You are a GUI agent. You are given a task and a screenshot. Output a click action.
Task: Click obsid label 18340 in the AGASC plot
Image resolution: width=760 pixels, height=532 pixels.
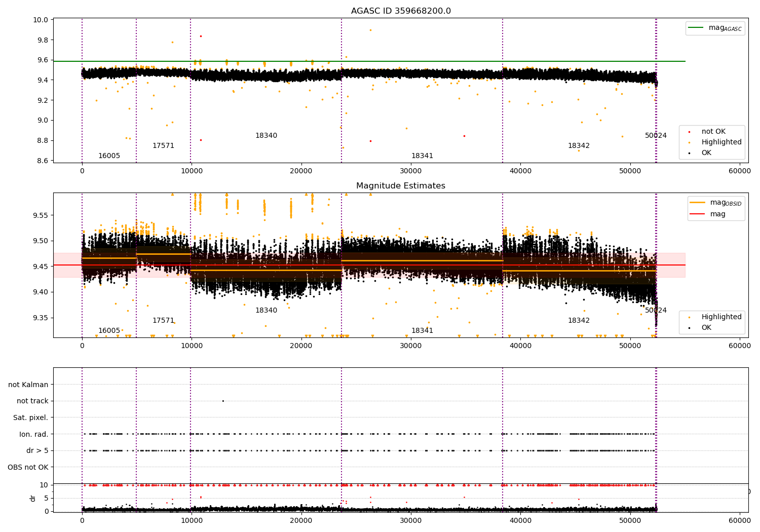point(266,136)
